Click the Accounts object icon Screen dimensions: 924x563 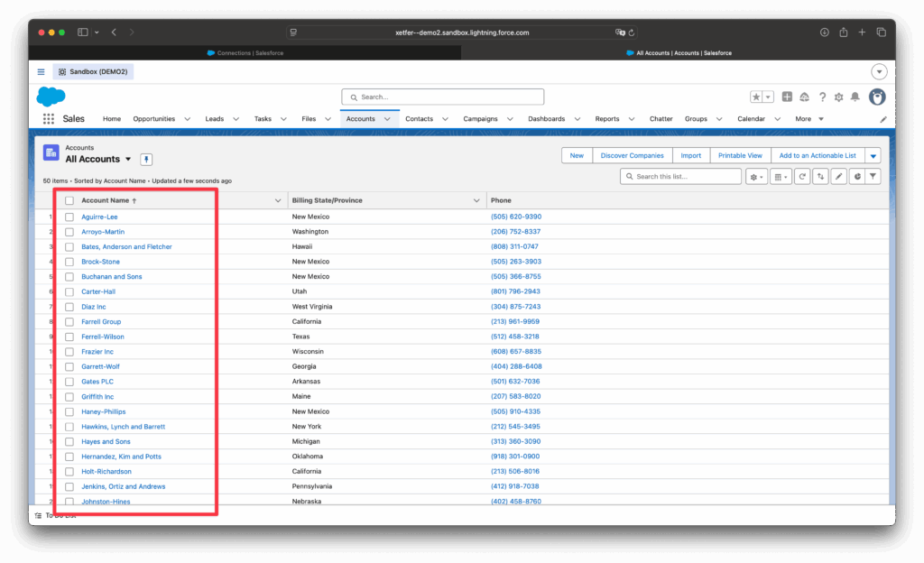pyautogui.click(x=51, y=153)
